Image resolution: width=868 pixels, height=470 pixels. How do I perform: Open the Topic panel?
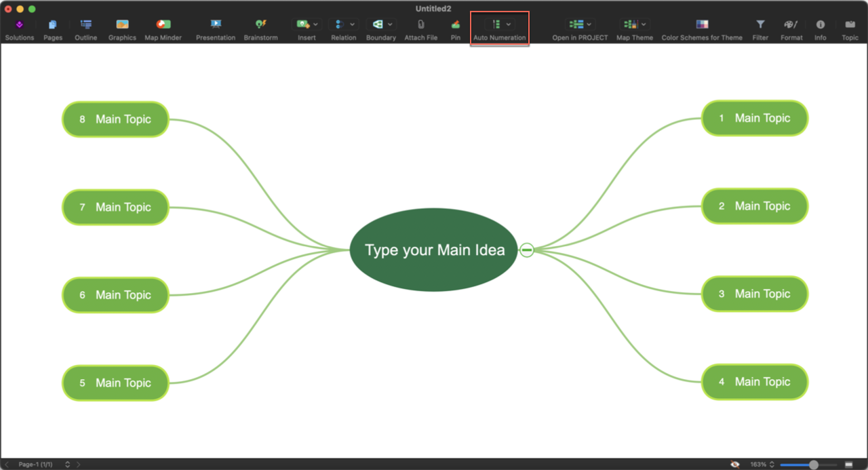(850, 29)
